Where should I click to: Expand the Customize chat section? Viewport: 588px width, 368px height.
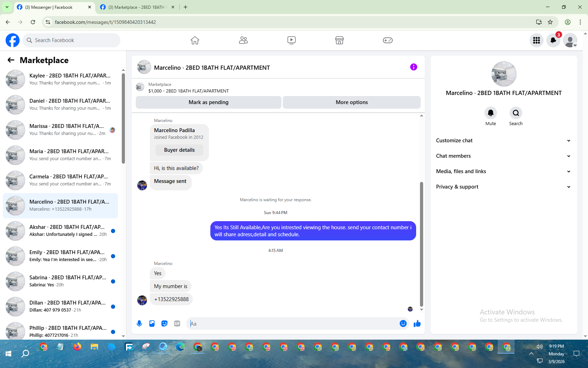[504, 141]
